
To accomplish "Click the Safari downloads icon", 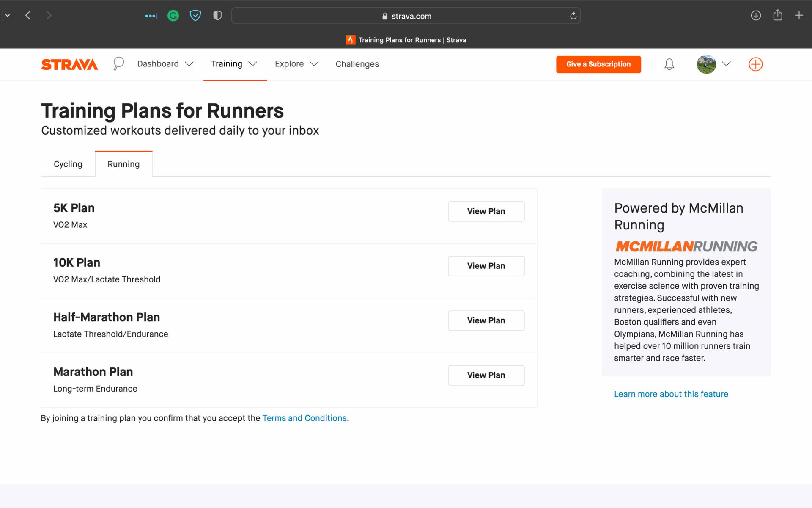I will [756, 16].
